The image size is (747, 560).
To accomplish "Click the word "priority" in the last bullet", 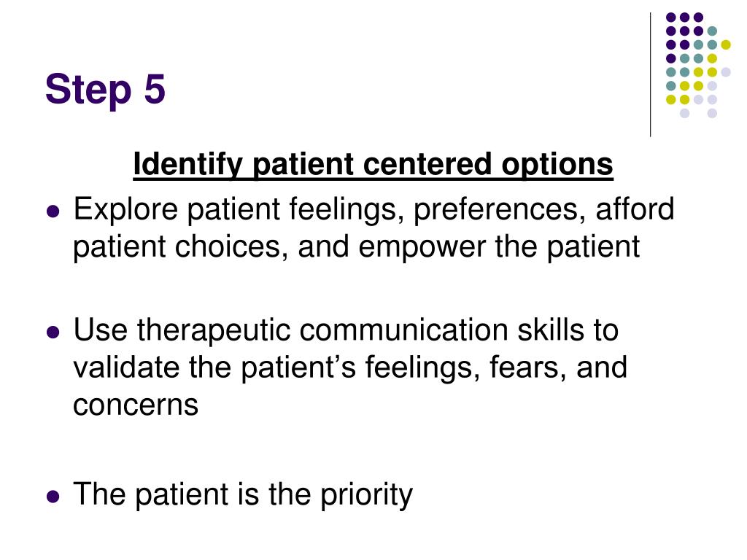I will pos(366,496).
